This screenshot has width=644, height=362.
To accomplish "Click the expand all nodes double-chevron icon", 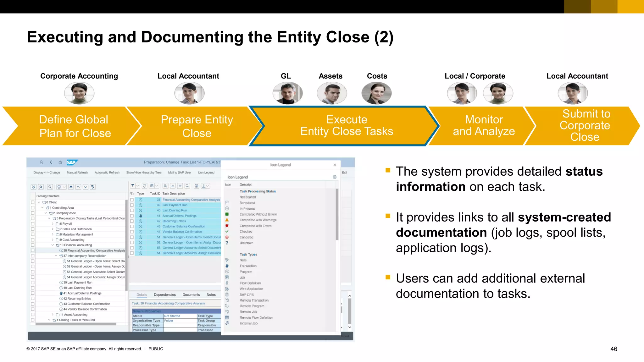I will coord(34,187).
